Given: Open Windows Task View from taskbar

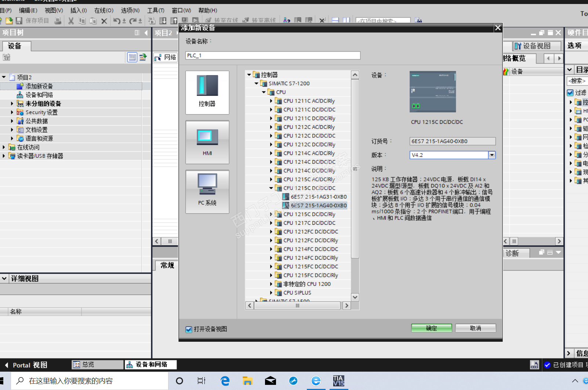Looking at the screenshot, I should pos(202,381).
